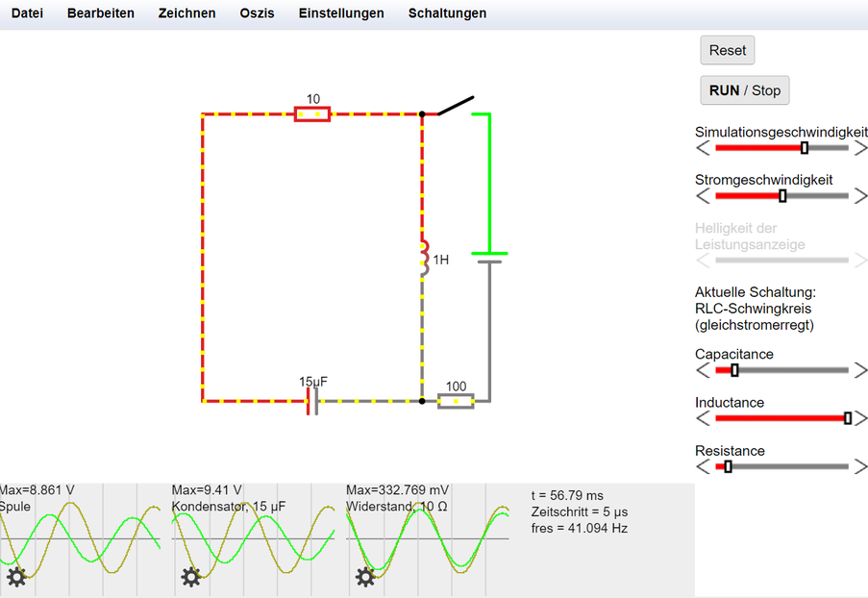Open settings gear of Widerstand scope
This screenshot has height=598, width=868.
click(365, 577)
